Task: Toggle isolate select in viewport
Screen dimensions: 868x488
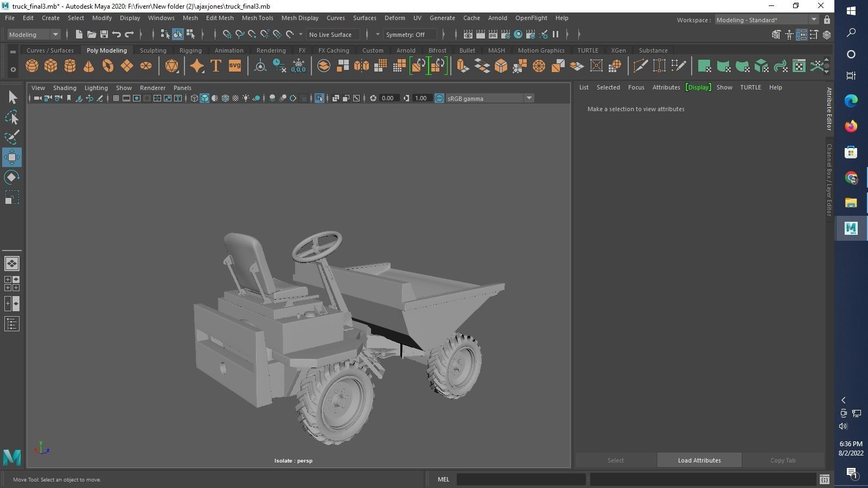Action: [319, 98]
